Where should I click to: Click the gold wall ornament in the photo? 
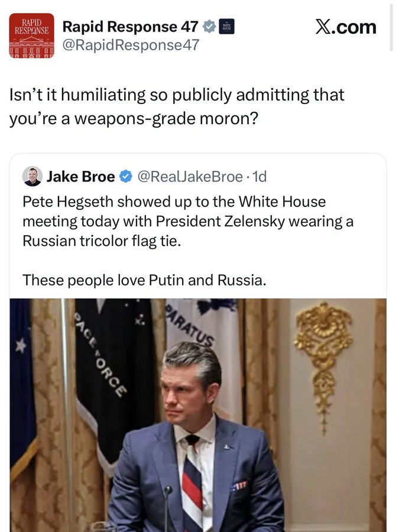point(323,355)
